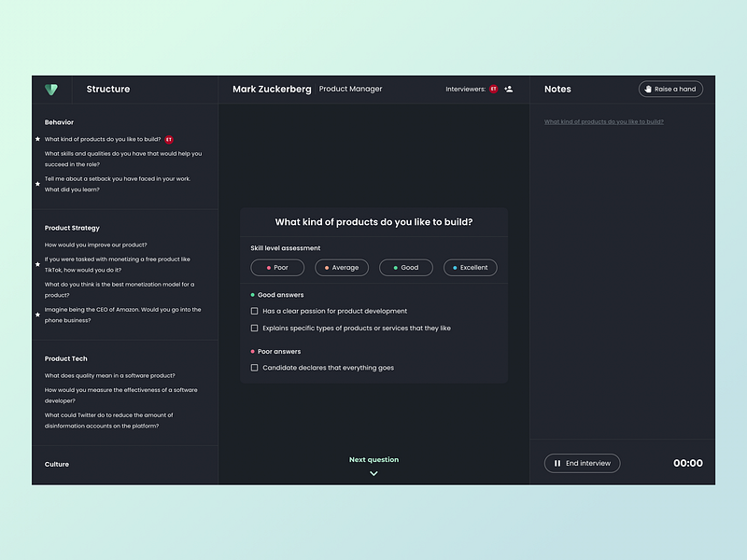
Task: Click the add interviewer person icon
Action: pos(509,89)
